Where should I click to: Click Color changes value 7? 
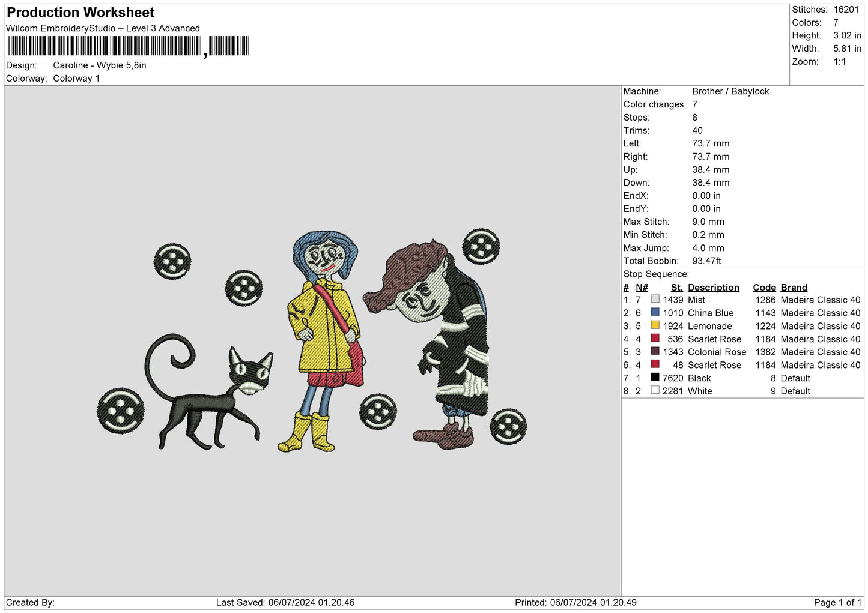coord(695,104)
